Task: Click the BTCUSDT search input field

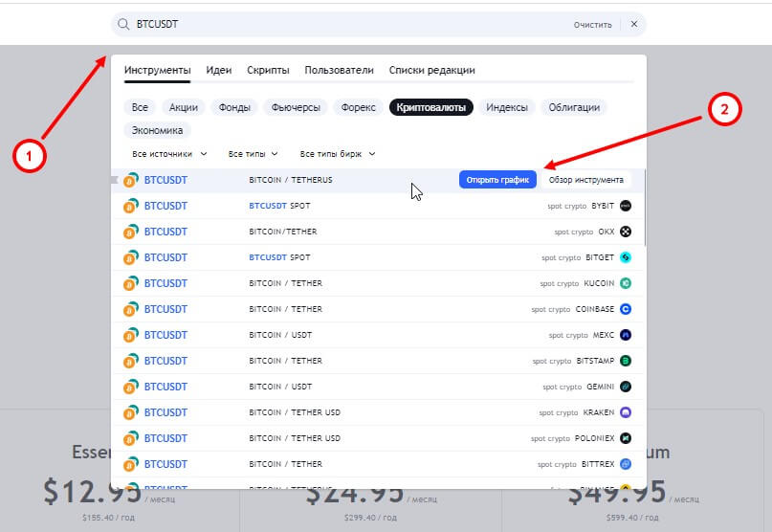Action: [344, 24]
